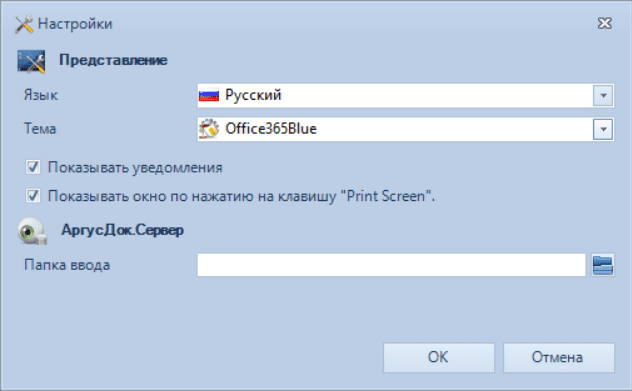Open the folder browse button for Папка ввода
The image size is (632, 391).
coord(603,265)
